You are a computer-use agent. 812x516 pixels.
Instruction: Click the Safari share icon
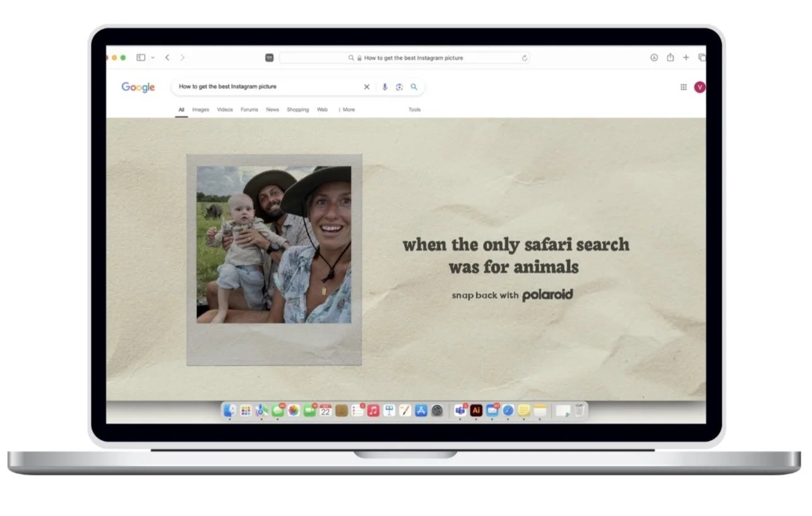(671, 57)
